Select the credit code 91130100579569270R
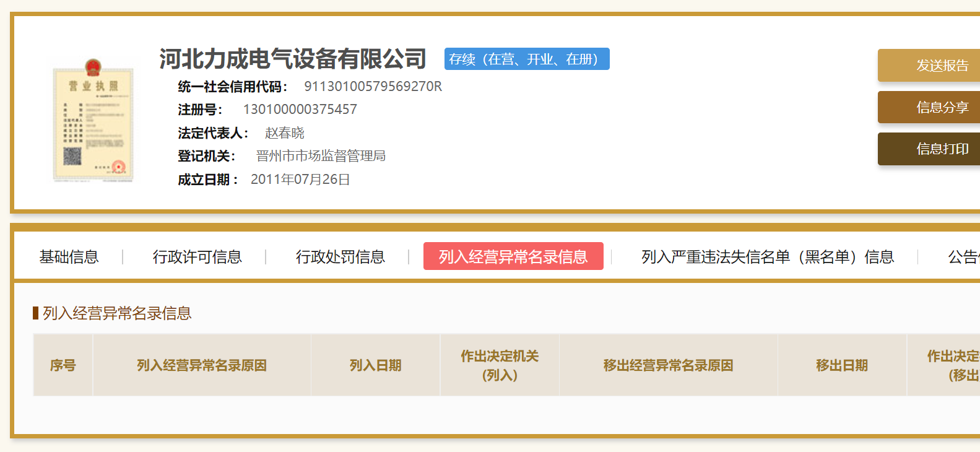The height and width of the screenshot is (452, 980). [373, 86]
